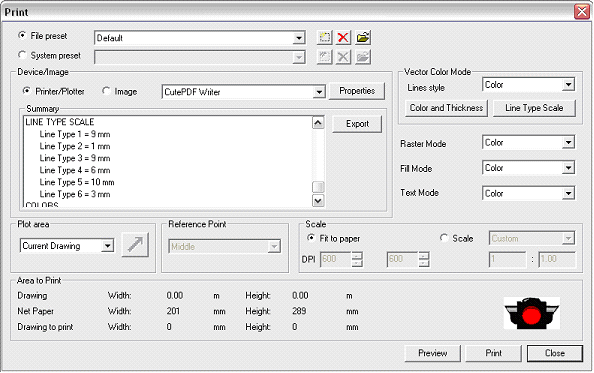Viewport: 594px width, 373px height.
Task: Choose the Image radio option
Action: click(106, 91)
